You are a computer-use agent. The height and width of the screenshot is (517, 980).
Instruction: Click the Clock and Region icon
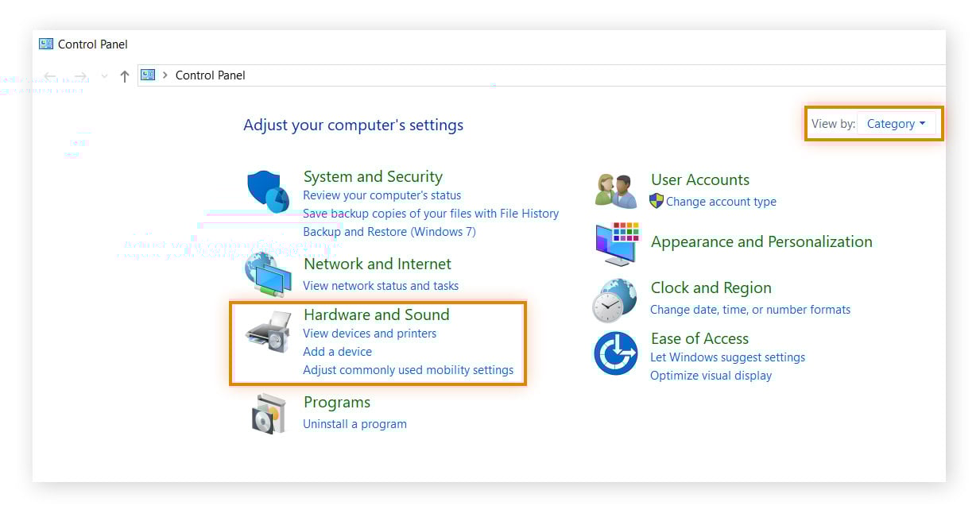(614, 299)
